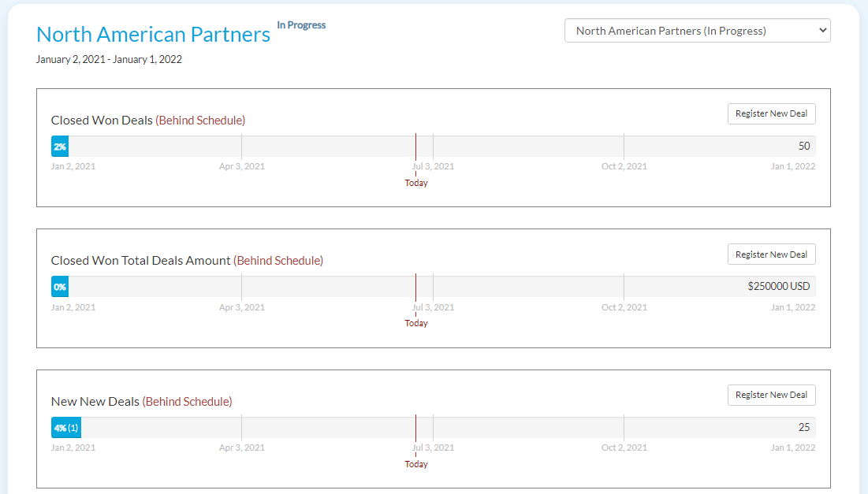
Task: Click the Behind Schedule label for Closed Won Deals
Action: coord(200,121)
